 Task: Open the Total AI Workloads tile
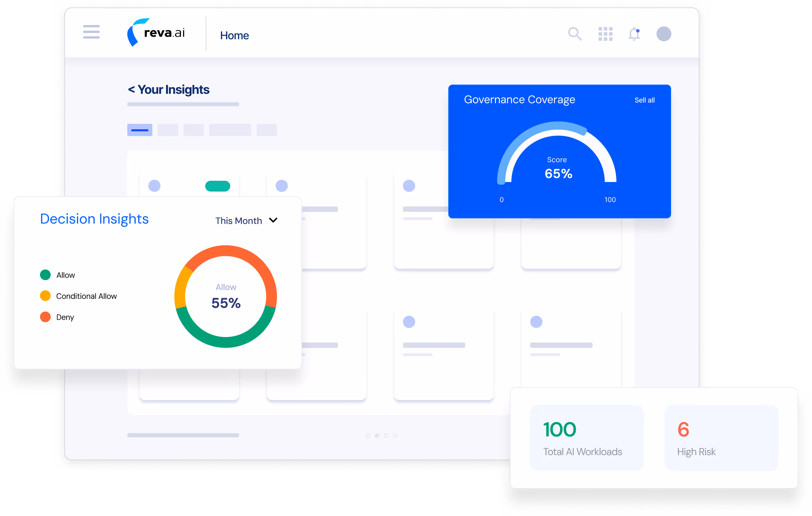click(x=586, y=437)
